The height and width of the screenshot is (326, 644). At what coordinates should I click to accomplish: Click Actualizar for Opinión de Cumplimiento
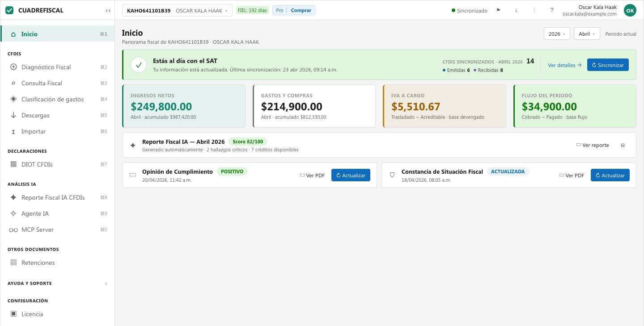[x=351, y=176]
